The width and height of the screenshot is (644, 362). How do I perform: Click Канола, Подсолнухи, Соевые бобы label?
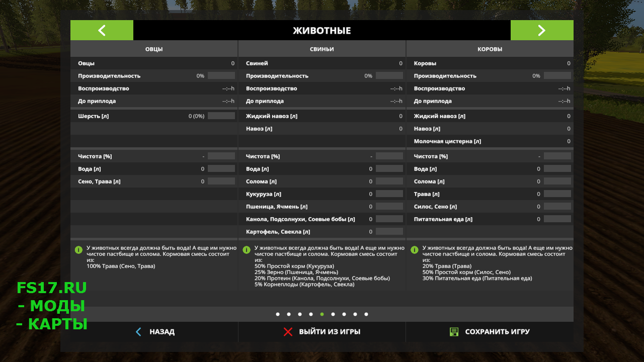300,219
